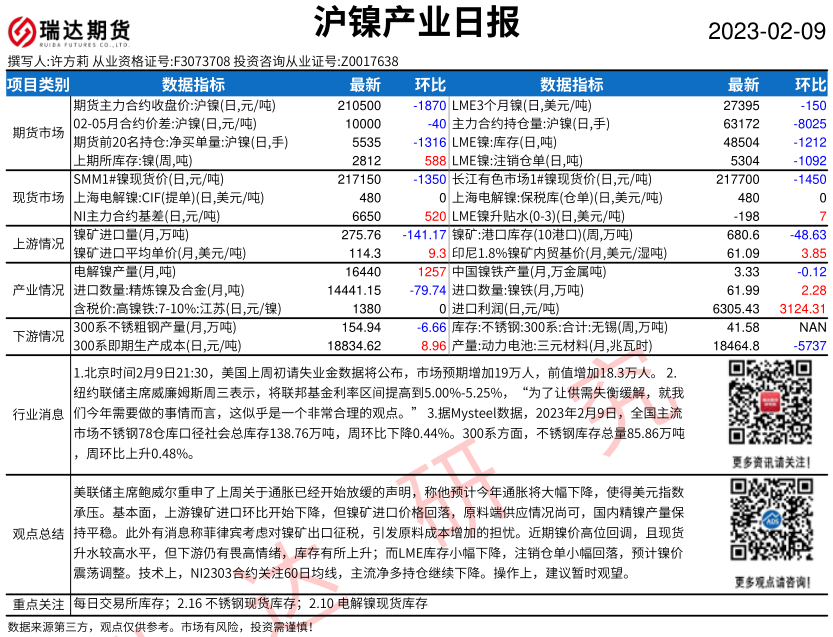Select the 项目类别 header cell
This screenshot has height=637, width=833.
pyautogui.click(x=38, y=85)
